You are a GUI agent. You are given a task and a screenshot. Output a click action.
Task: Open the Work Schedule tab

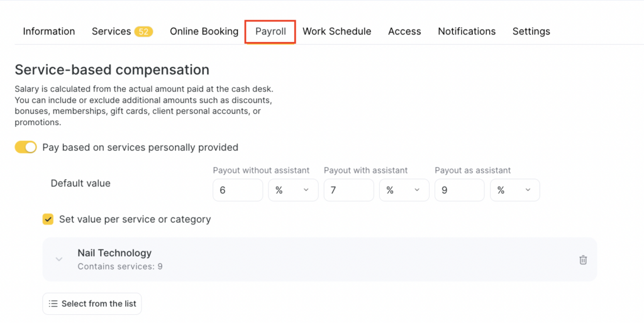(336, 31)
